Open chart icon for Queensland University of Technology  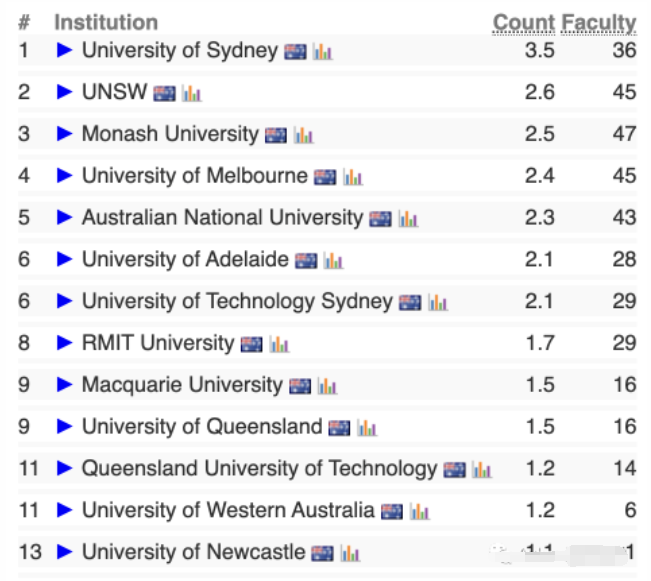pos(482,470)
